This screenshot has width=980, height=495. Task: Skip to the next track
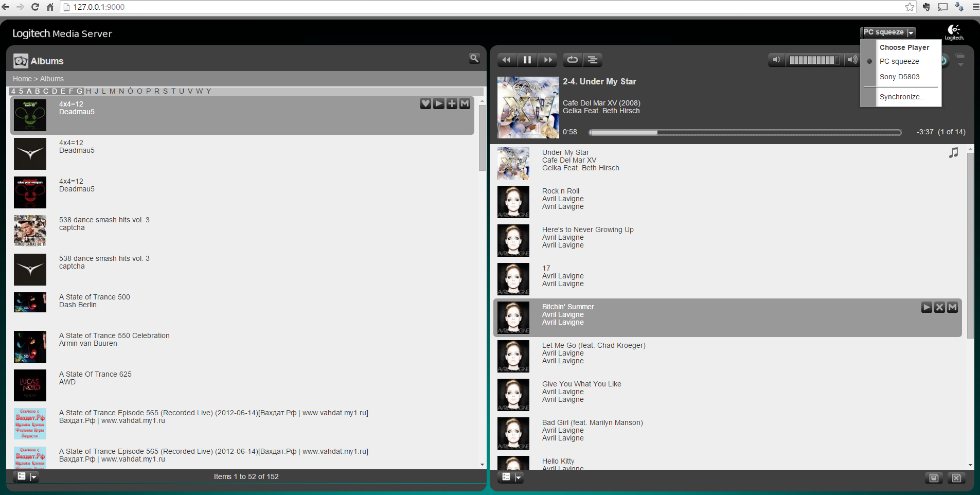pos(548,60)
